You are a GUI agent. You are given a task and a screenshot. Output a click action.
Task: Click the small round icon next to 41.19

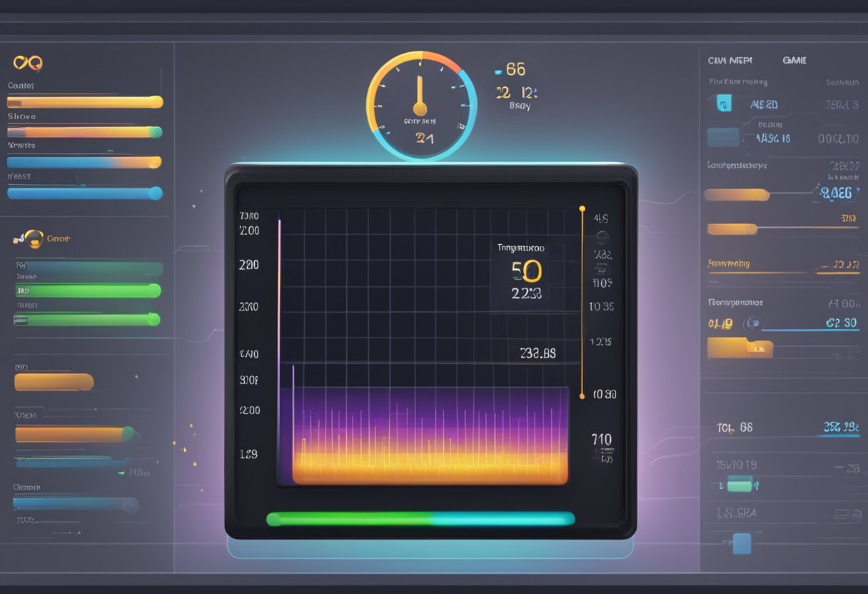751,323
